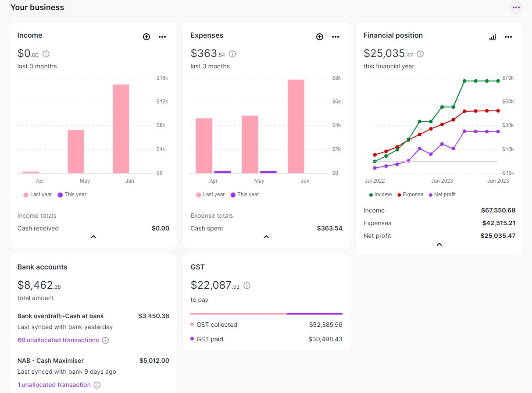Click the GST paid purple bar segment

(314, 314)
